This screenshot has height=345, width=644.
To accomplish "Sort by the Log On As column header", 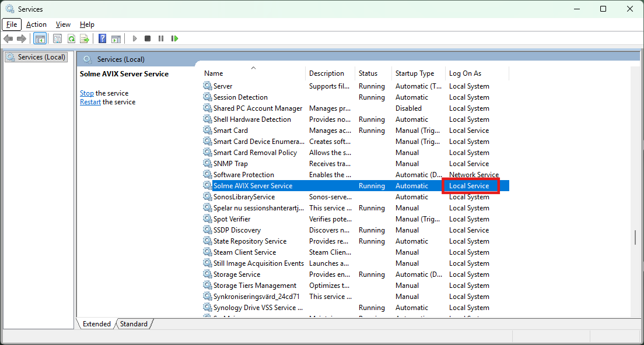I will [477, 73].
